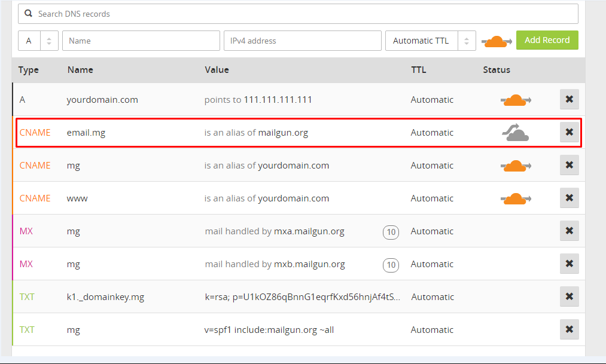Remove the mxb.mailgun.org MX record
Image resolution: width=606 pixels, height=364 pixels.
click(x=569, y=264)
